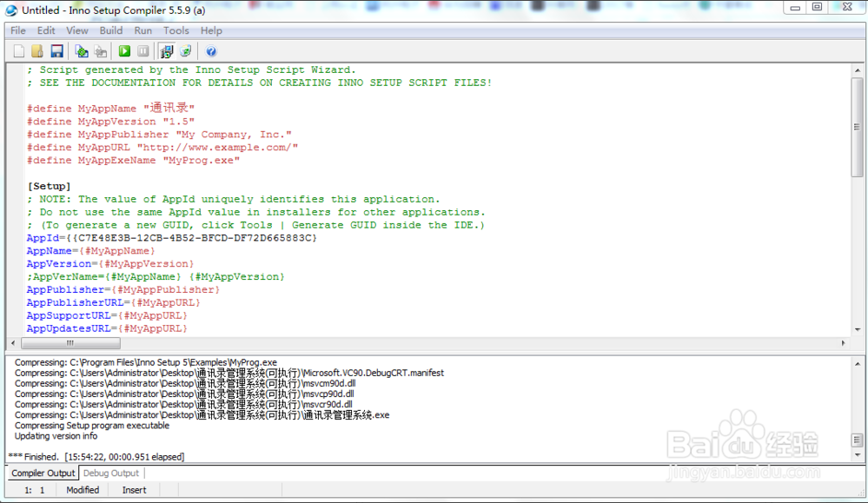Click editor horizontal scrollbar left arrow
Screen dimensions: 868x503
[13, 343]
